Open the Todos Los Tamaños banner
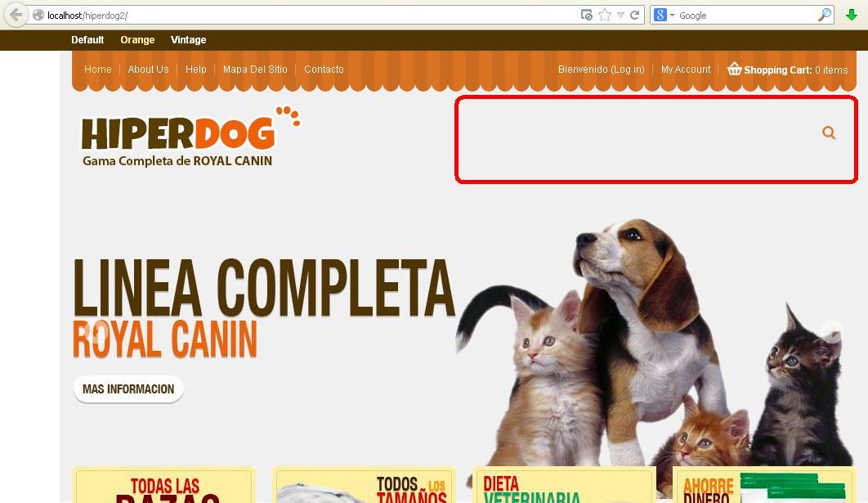The width and height of the screenshot is (868, 503). (364, 485)
